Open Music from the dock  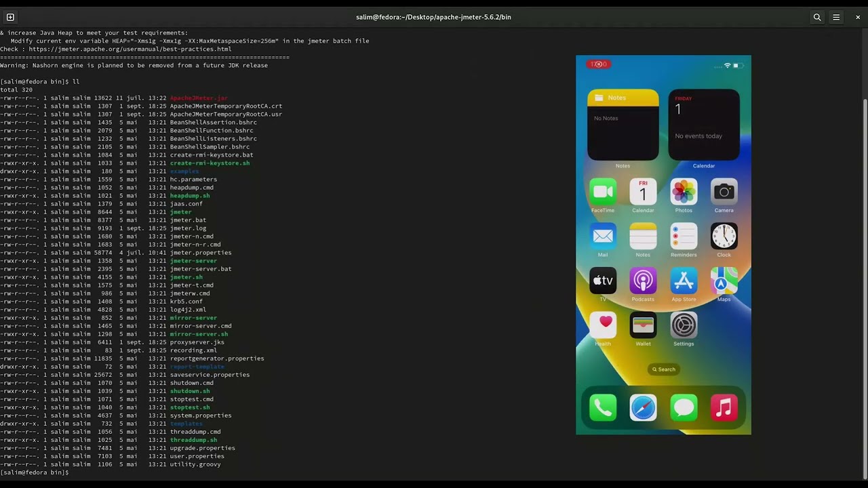(x=724, y=407)
